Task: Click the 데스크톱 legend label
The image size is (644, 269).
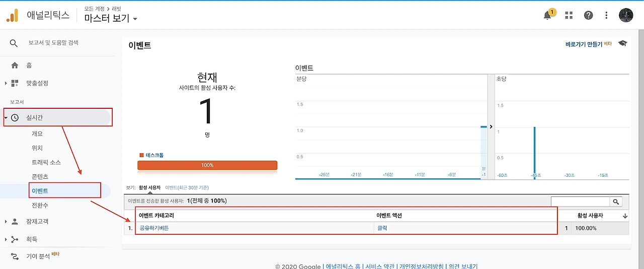Action: pyautogui.click(x=154, y=155)
